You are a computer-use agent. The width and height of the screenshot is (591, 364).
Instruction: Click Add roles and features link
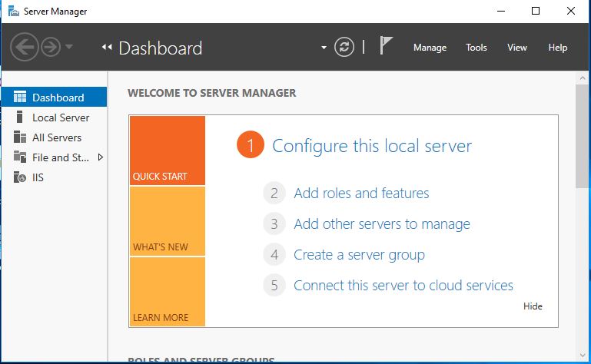click(x=361, y=194)
